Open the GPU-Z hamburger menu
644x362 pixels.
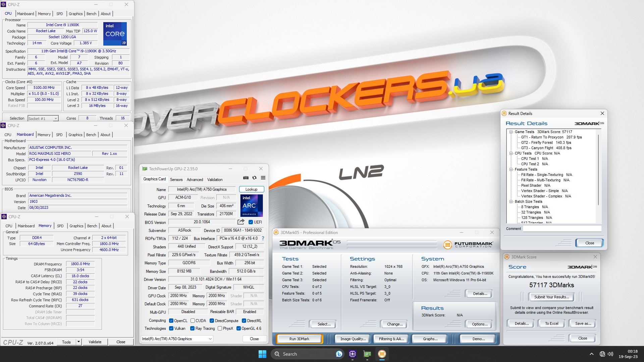click(x=263, y=178)
